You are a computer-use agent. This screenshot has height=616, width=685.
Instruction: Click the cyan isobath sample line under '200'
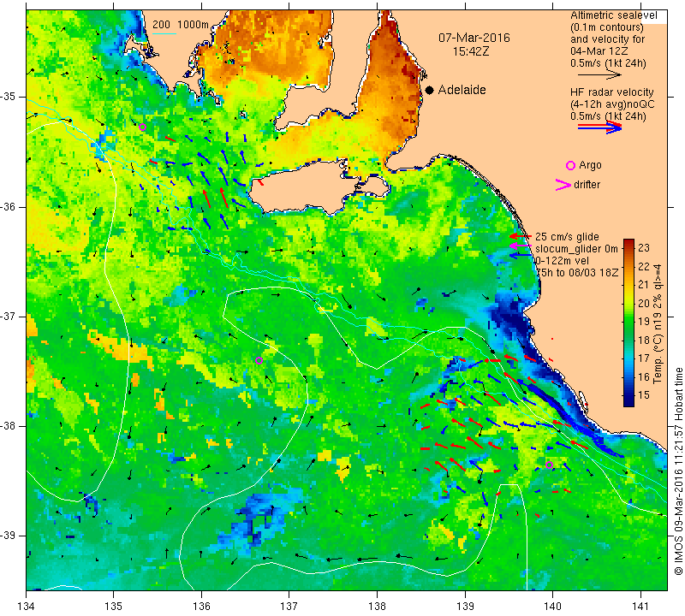click(x=164, y=33)
